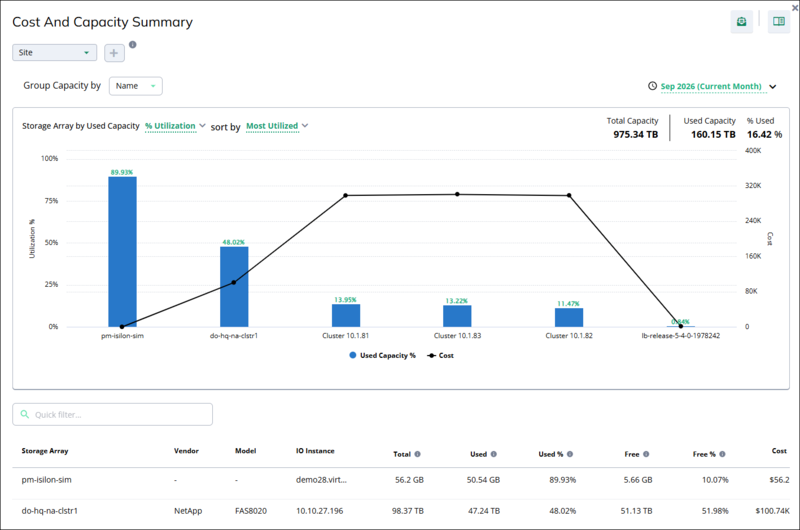Click the NetApp vendor cell
Image resolution: width=800 pixels, height=530 pixels.
pos(188,511)
